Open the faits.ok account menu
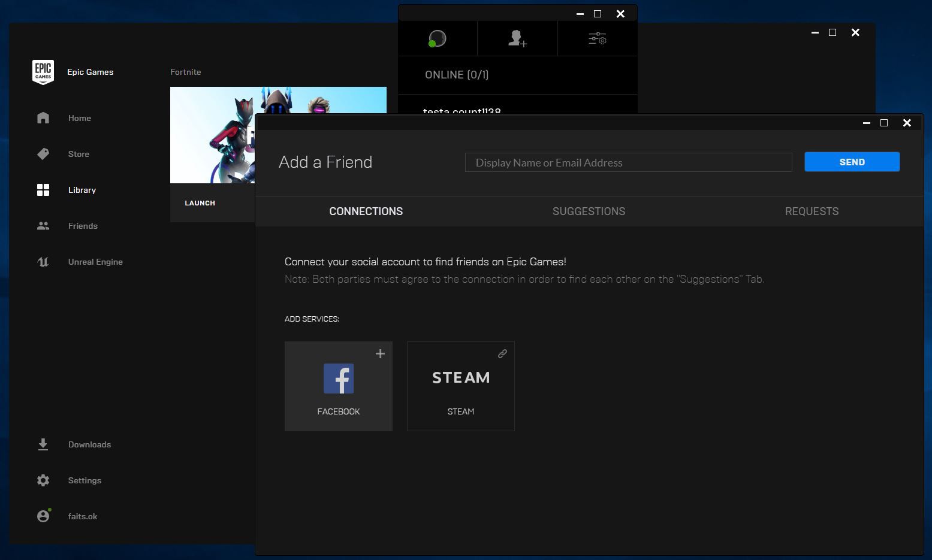Viewport: 932px width, 560px height. [x=83, y=516]
